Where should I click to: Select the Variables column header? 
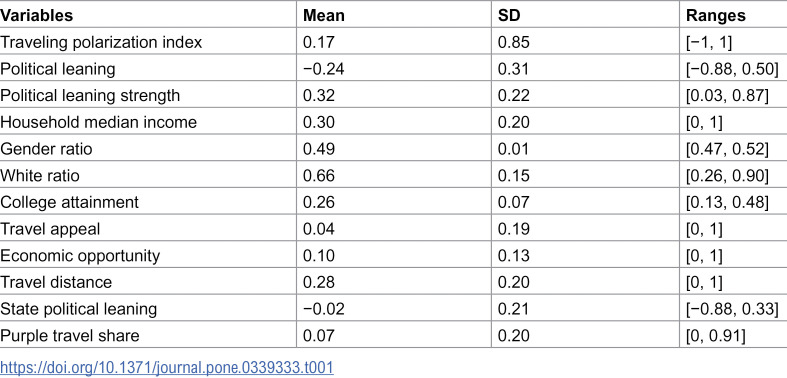(x=37, y=16)
